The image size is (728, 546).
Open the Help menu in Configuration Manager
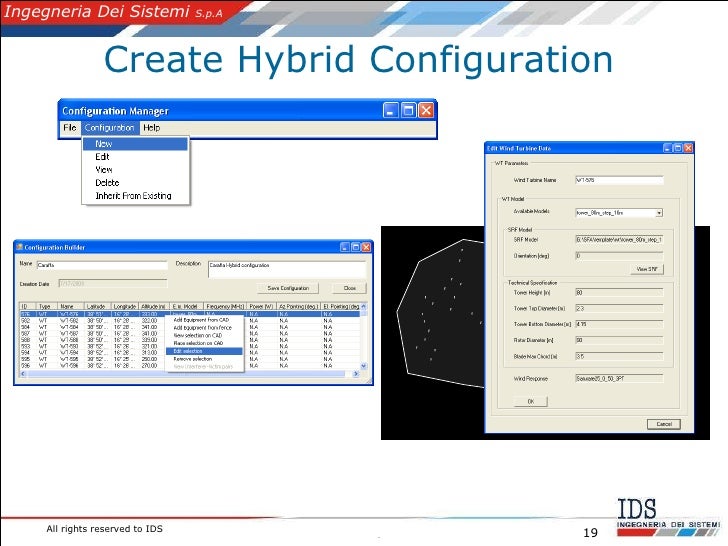[x=151, y=128]
